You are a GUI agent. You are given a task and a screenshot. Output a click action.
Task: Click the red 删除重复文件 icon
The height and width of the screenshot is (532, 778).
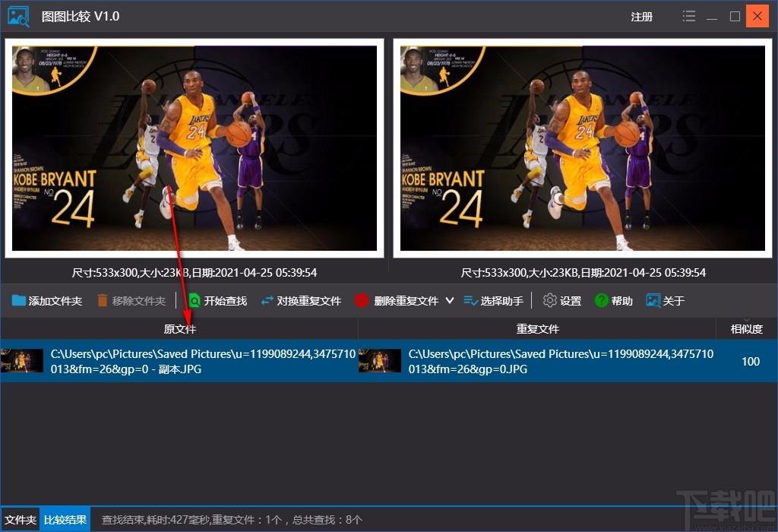[x=361, y=300]
